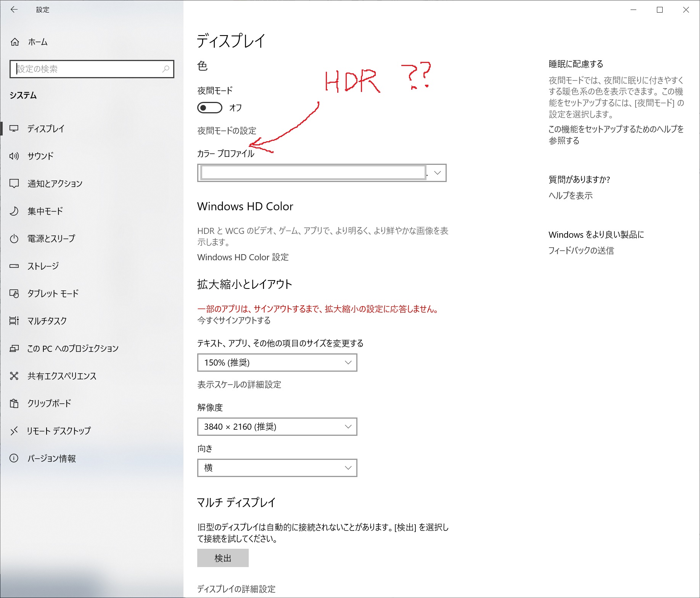Select マルチタスク in the sidebar
This screenshot has width=700, height=598.
point(92,321)
